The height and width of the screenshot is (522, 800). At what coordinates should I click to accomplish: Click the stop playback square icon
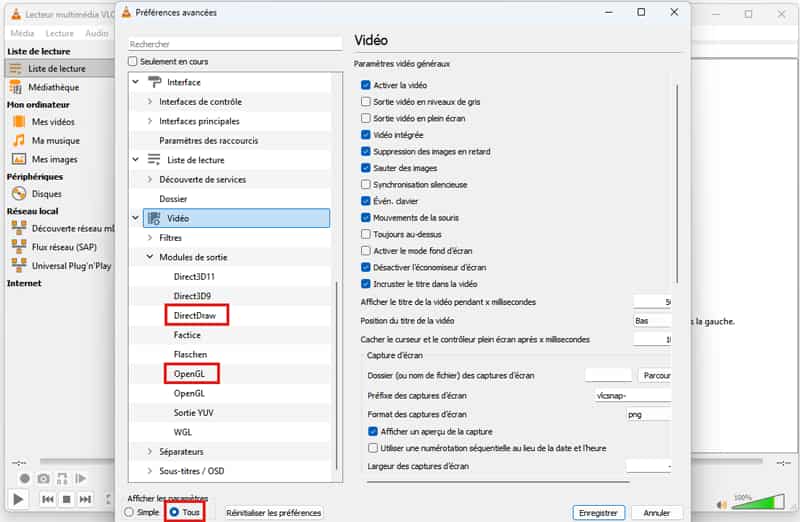(x=66, y=498)
